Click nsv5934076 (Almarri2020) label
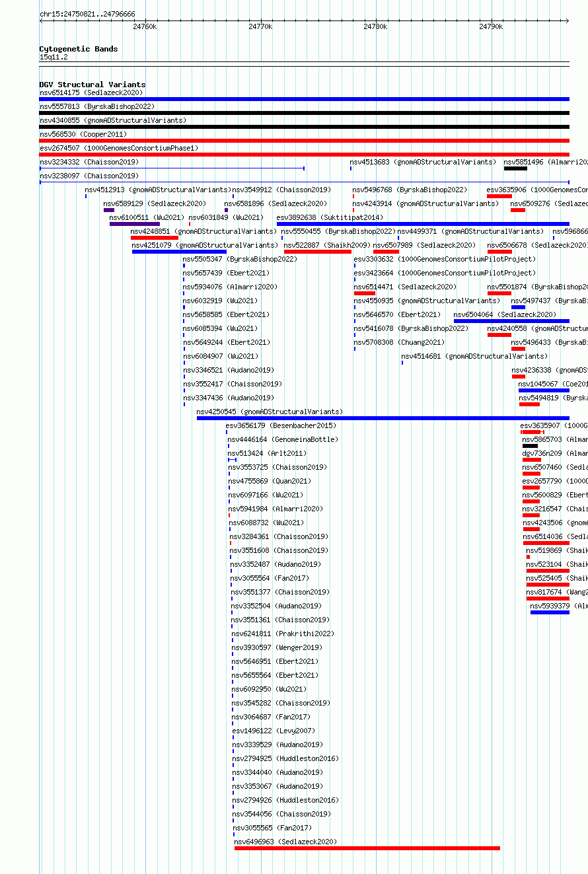The image size is (588, 874). click(x=230, y=287)
